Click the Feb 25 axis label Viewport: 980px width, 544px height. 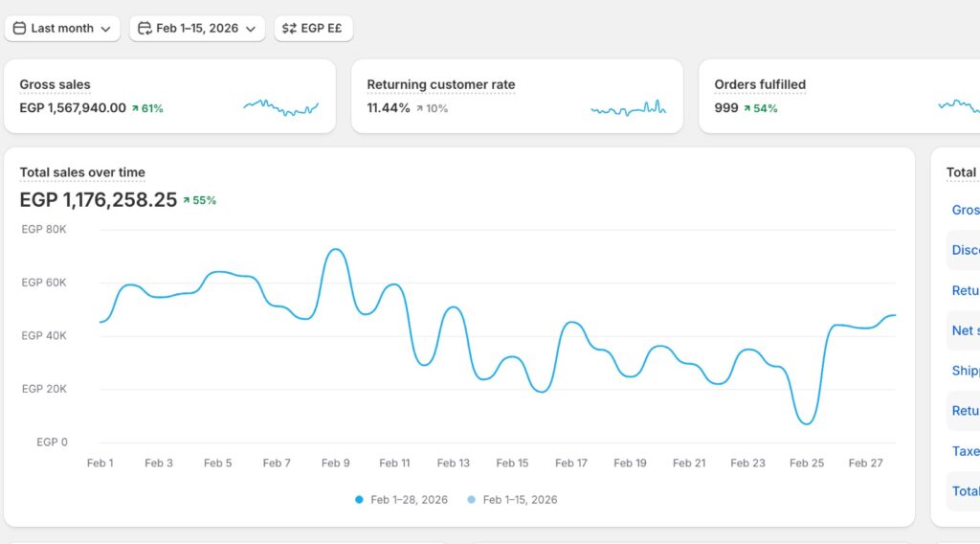(807, 464)
